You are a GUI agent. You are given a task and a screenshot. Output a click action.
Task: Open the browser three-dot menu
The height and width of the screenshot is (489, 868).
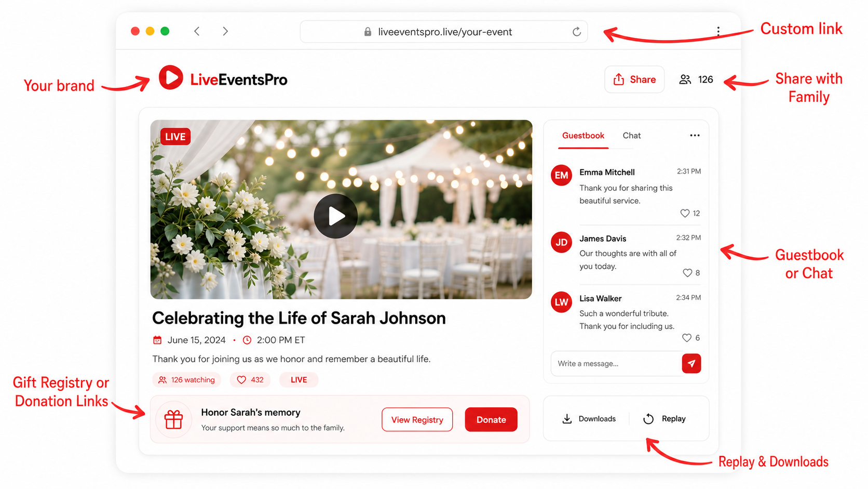pos(718,31)
